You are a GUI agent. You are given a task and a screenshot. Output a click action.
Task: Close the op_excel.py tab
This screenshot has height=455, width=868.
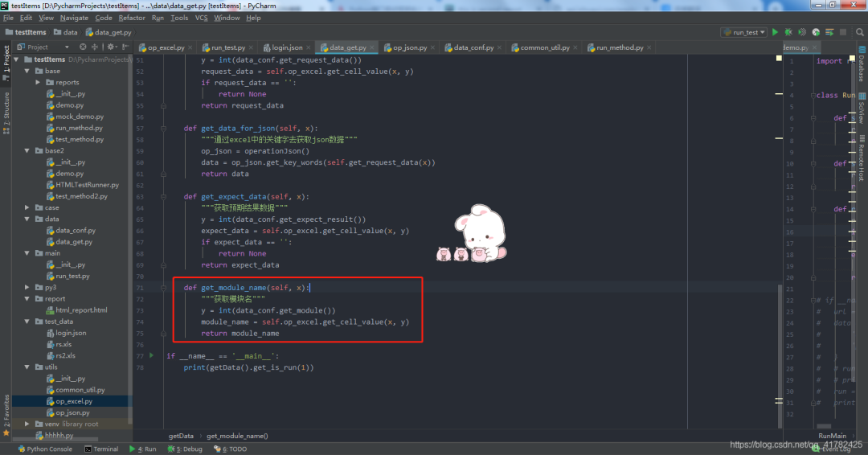point(190,47)
